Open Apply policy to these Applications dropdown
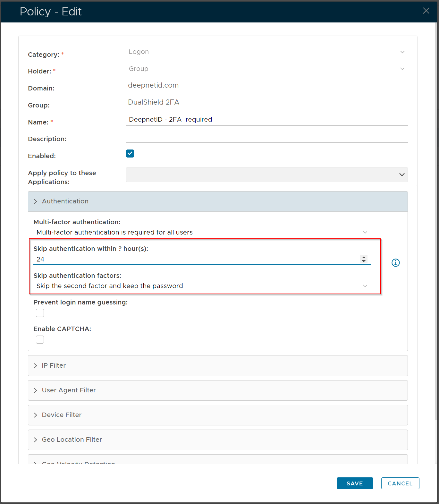Image resolution: width=439 pixels, height=504 pixels. tap(266, 175)
